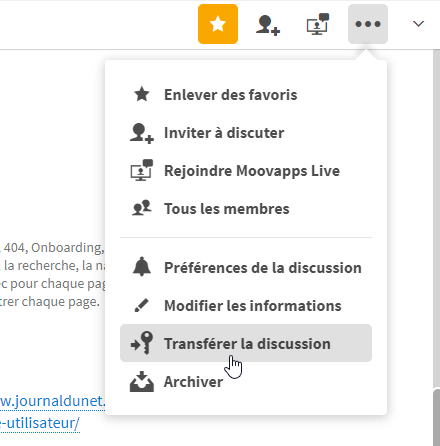The width and height of the screenshot is (440, 446).
Task: Open the journaldunet link
Action: point(53,401)
